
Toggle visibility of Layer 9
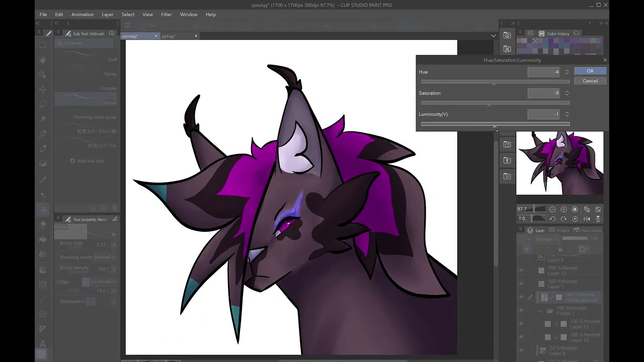pos(521,350)
